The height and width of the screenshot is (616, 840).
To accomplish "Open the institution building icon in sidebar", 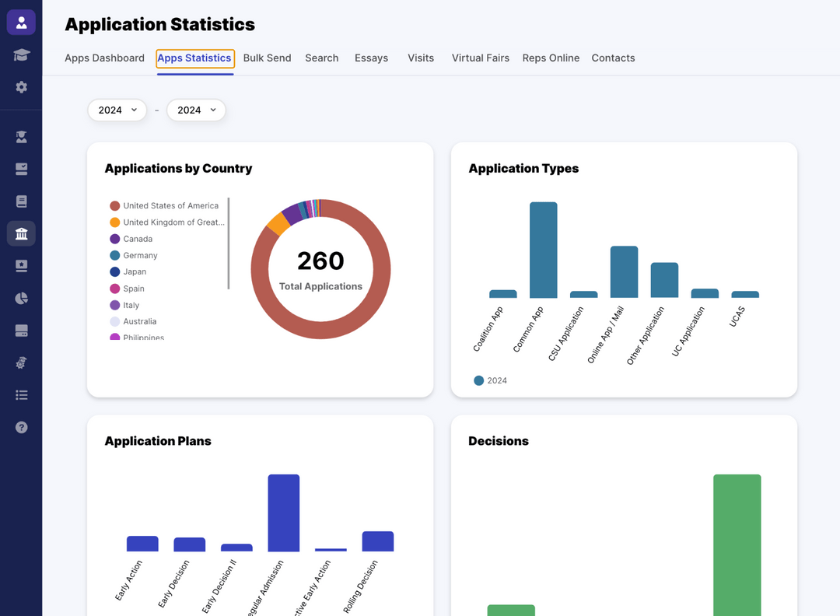I will [21, 233].
